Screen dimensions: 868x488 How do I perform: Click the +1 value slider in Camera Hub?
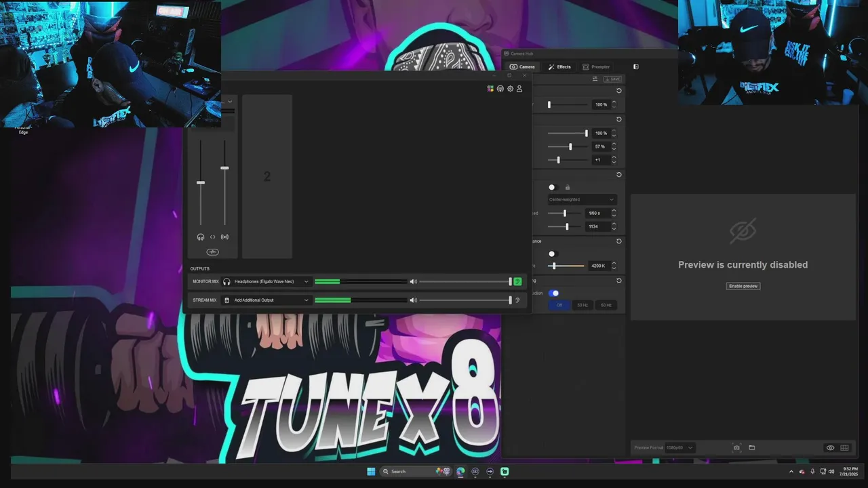coord(568,160)
